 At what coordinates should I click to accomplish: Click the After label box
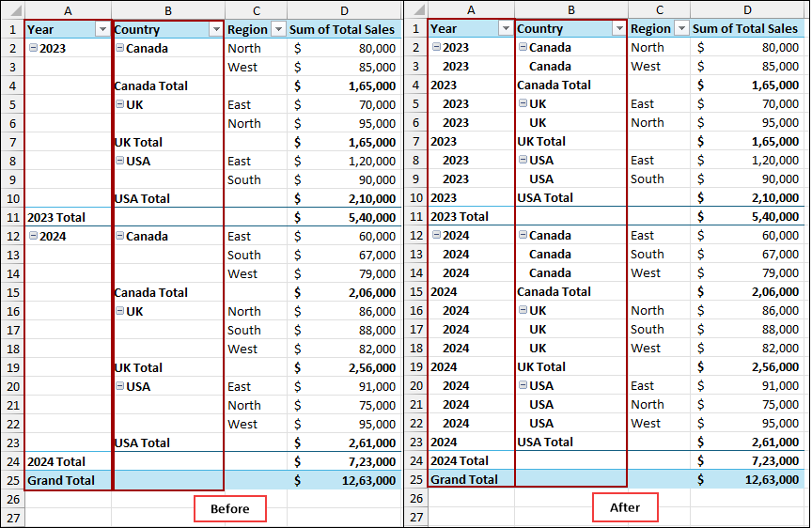click(x=625, y=507)
